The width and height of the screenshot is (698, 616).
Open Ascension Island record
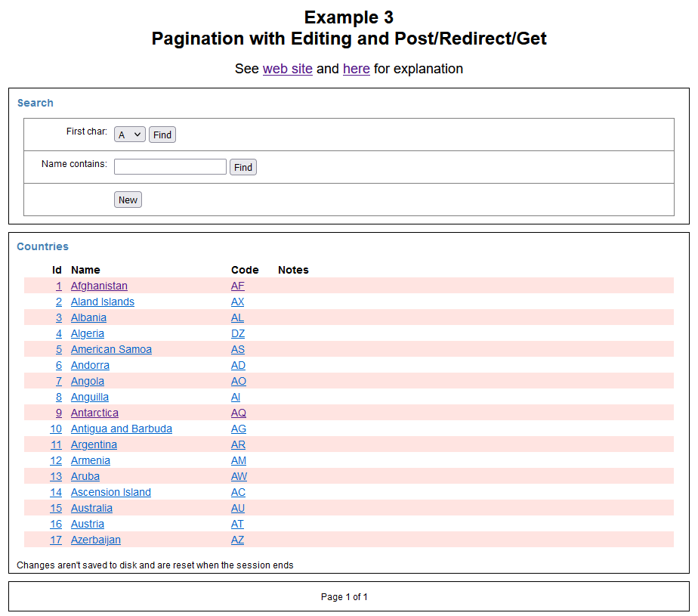click(110, 492)
